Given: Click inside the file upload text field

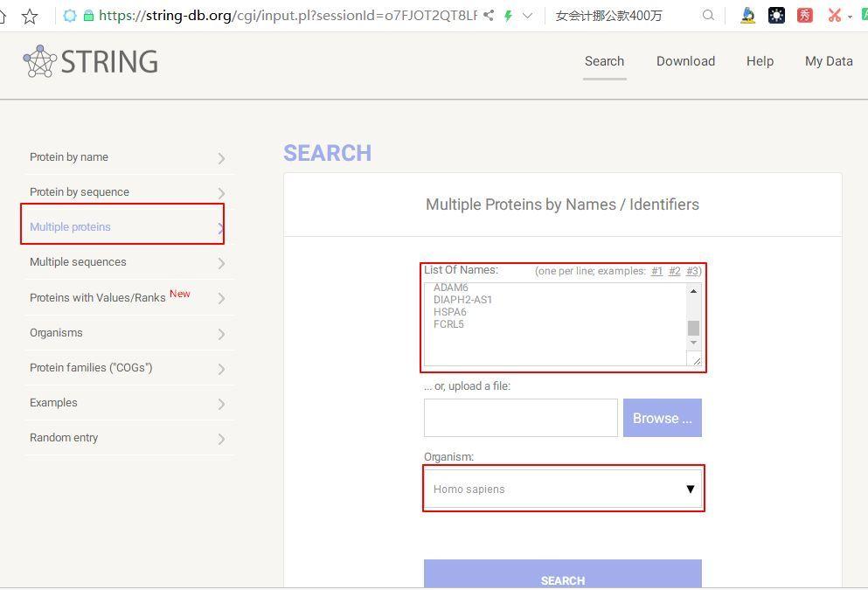Looking at the screenshot, I should 520,418.
